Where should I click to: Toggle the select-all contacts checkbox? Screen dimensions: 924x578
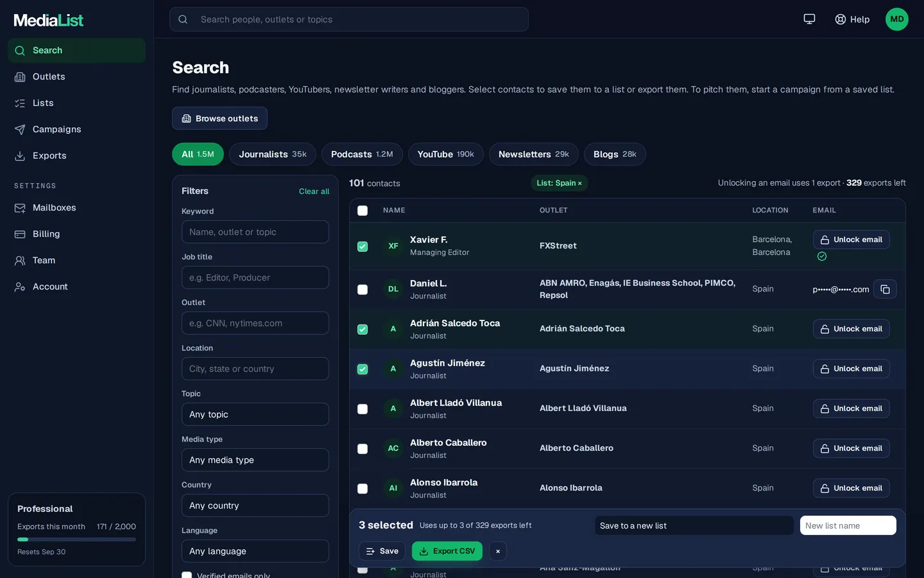[363, 211]
